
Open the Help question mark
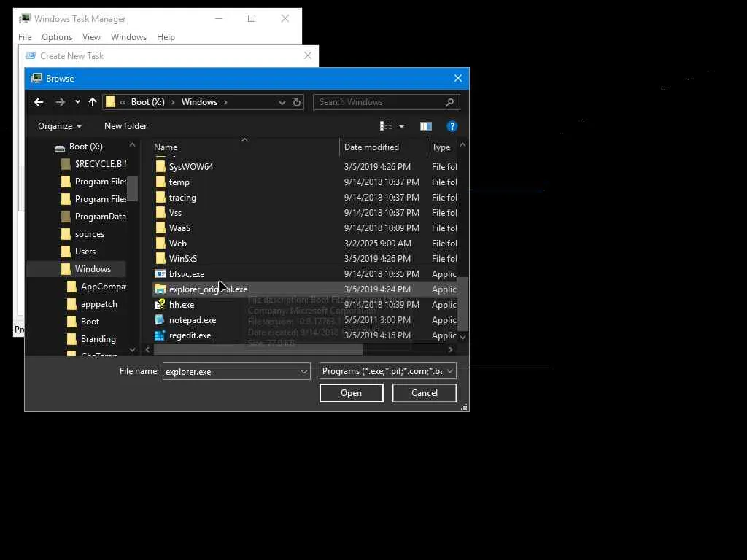[452, 126]
